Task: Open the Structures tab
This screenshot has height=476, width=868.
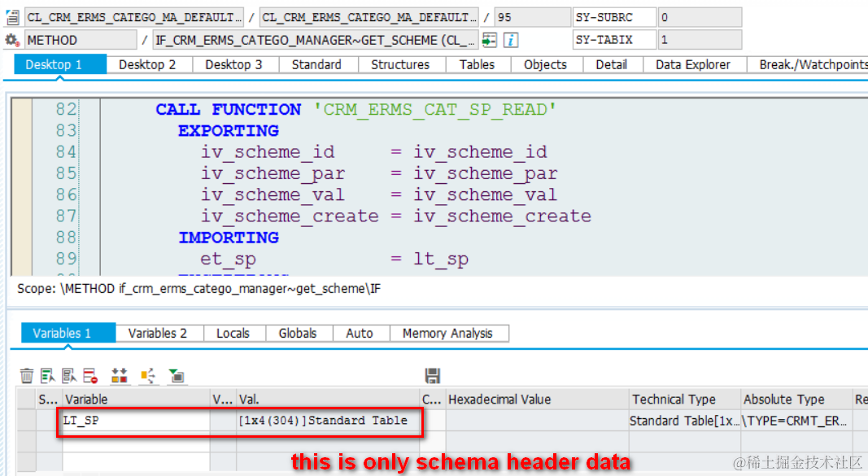Action: pyautogui.click(x=400, y=65)
